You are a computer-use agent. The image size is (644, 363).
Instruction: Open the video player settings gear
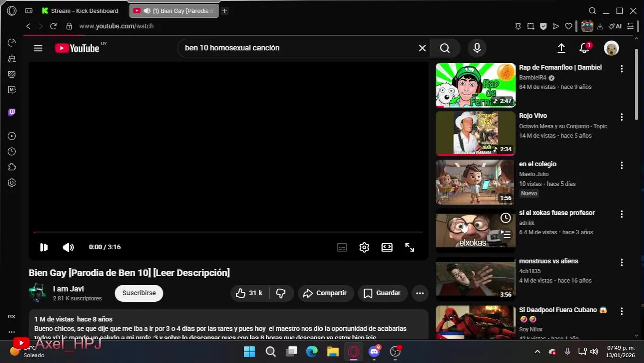tap(364, 247)
